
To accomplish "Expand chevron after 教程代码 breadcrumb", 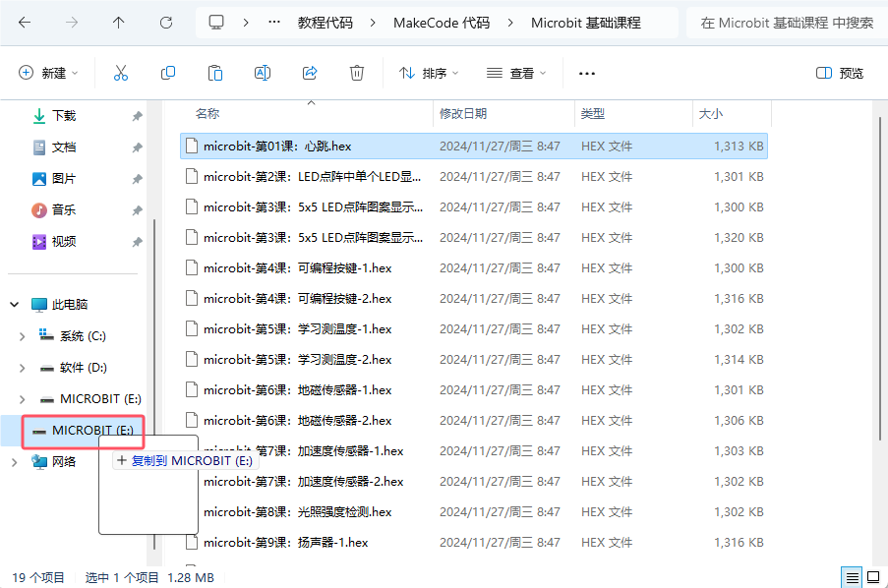I will click(x=373, y=23).
